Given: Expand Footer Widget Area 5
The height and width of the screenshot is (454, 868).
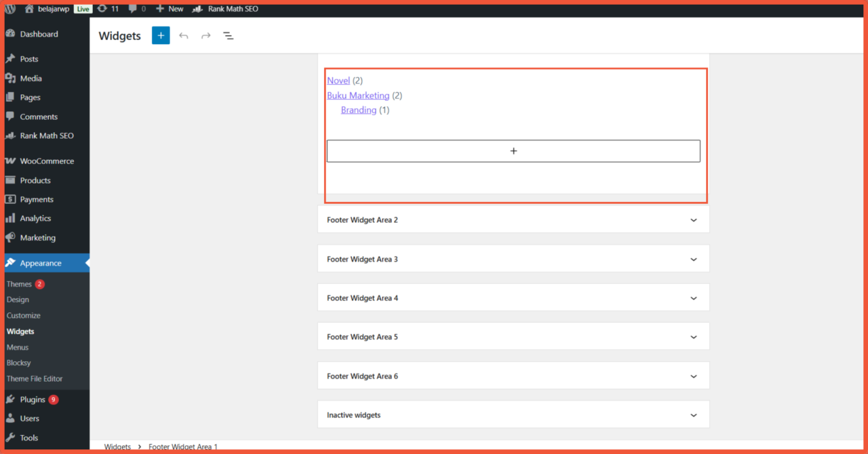Looking at the screenshot, I should (513, 336).
